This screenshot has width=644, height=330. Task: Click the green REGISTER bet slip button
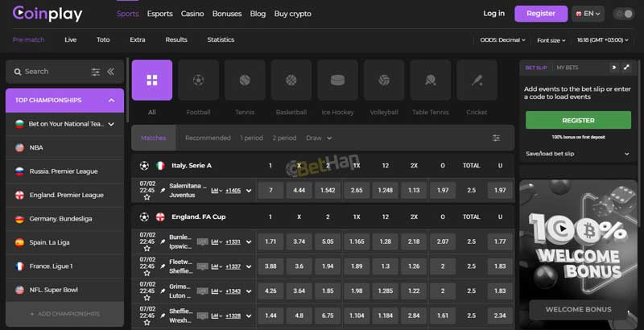(x=578, y=120)
